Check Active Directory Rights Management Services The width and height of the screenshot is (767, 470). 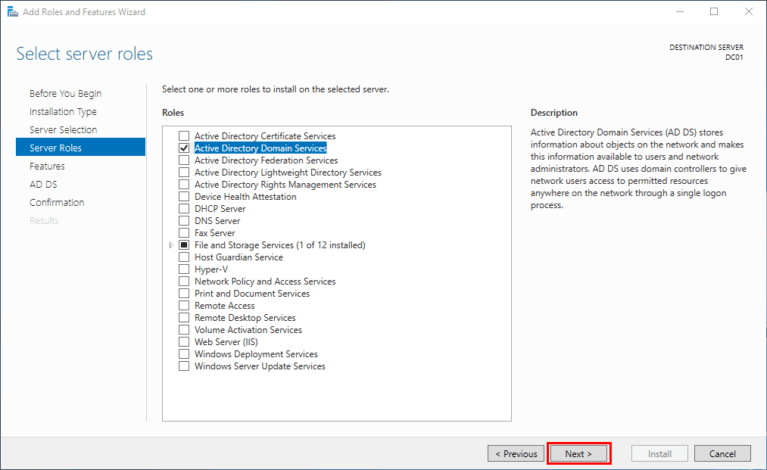(184, 184)
